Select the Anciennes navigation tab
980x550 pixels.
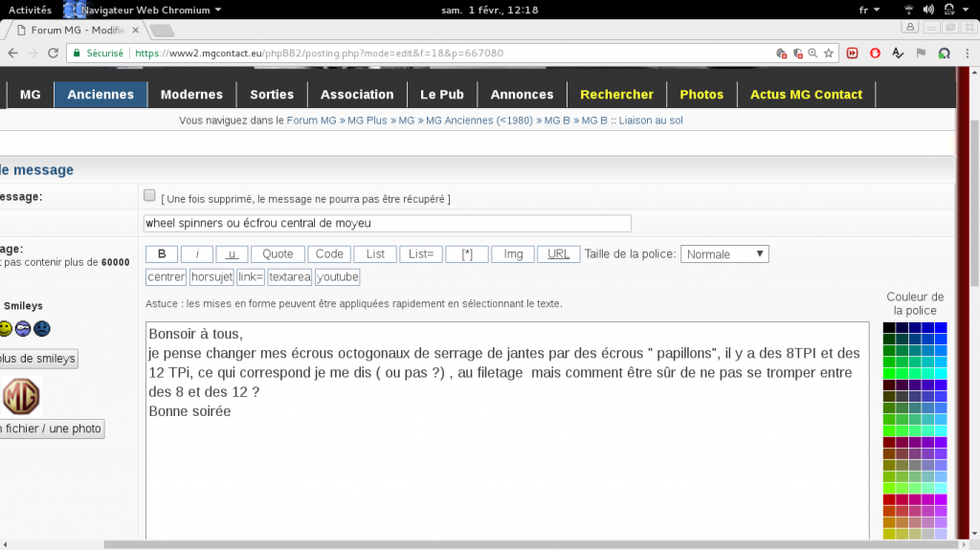click(100, 95)
